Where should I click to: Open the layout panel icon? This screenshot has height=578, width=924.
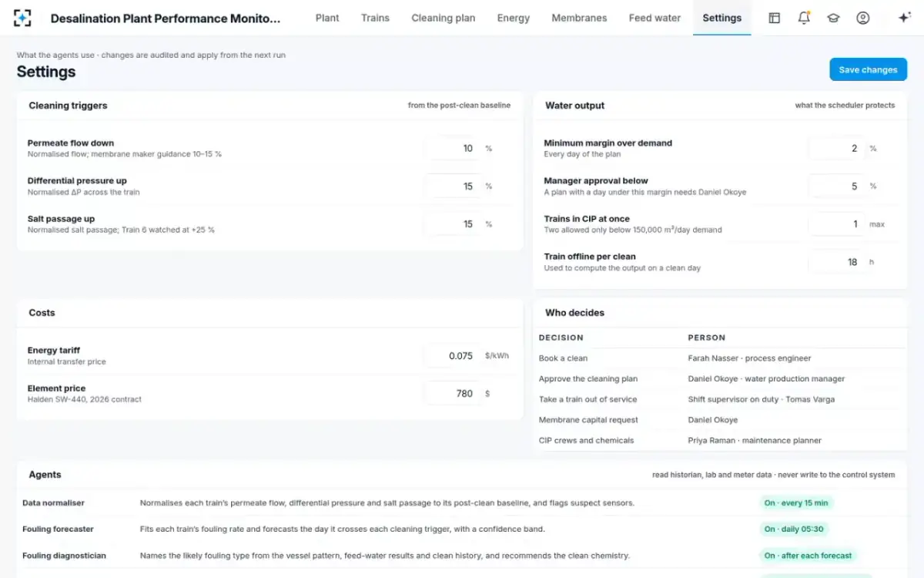point(775,18)
